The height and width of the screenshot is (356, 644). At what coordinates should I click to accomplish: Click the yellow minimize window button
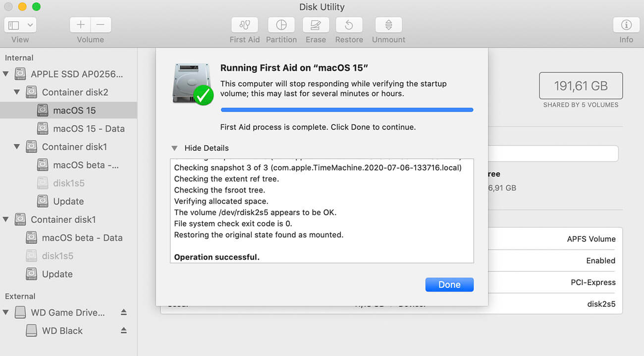tap(22, 7)
